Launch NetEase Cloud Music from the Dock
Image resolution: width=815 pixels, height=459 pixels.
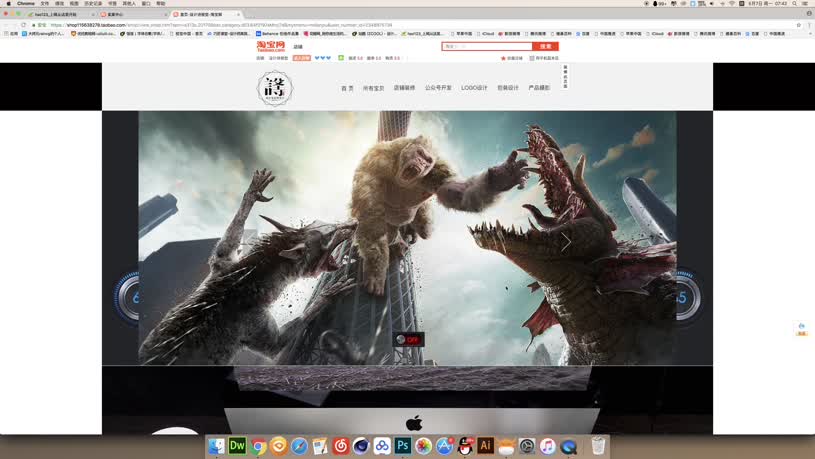coord(340,446)
